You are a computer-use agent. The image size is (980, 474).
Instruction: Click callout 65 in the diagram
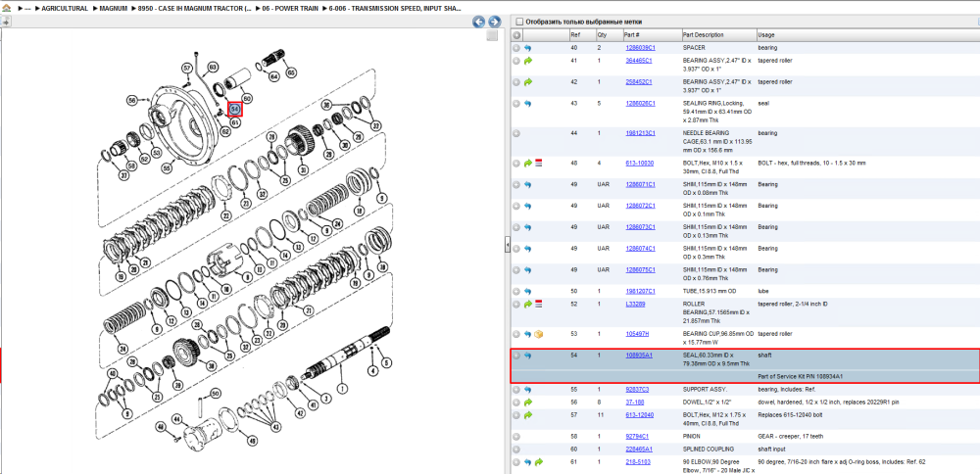point(291,73)
